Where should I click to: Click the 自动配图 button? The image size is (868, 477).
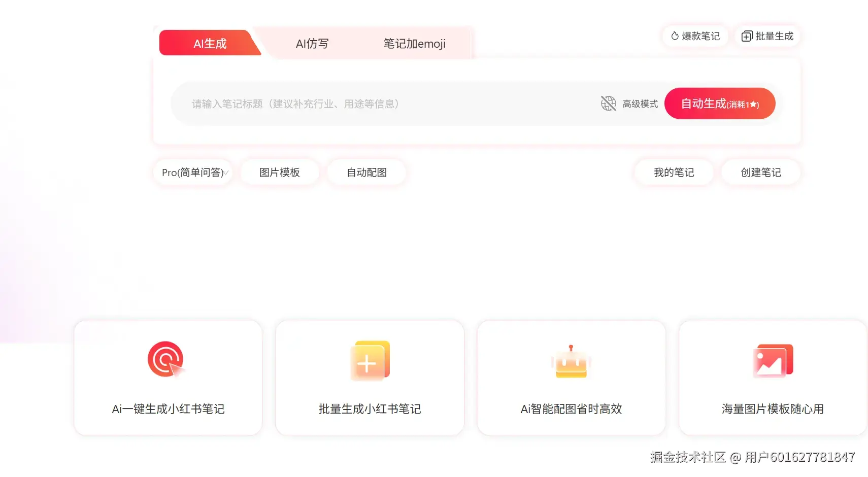pos(367,173)
